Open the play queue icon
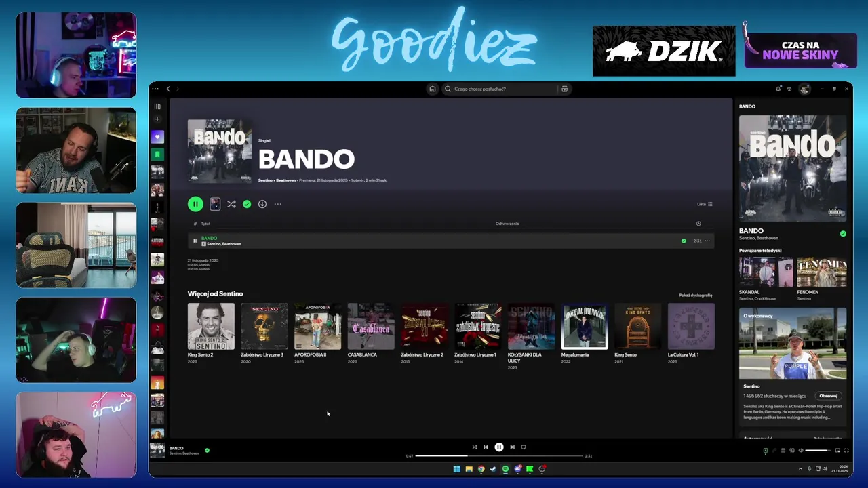The height and width of the screenshot is (488, 868). pos(783,450)
